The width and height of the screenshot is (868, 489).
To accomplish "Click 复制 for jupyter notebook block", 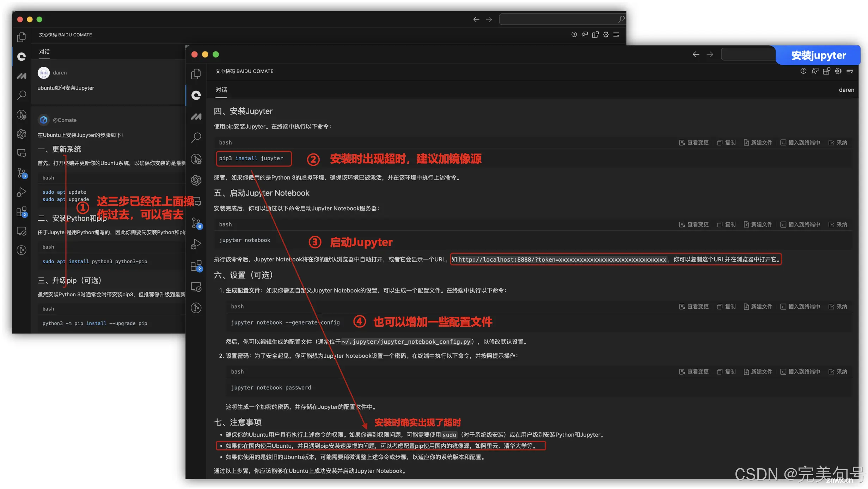I will (726, 224).
